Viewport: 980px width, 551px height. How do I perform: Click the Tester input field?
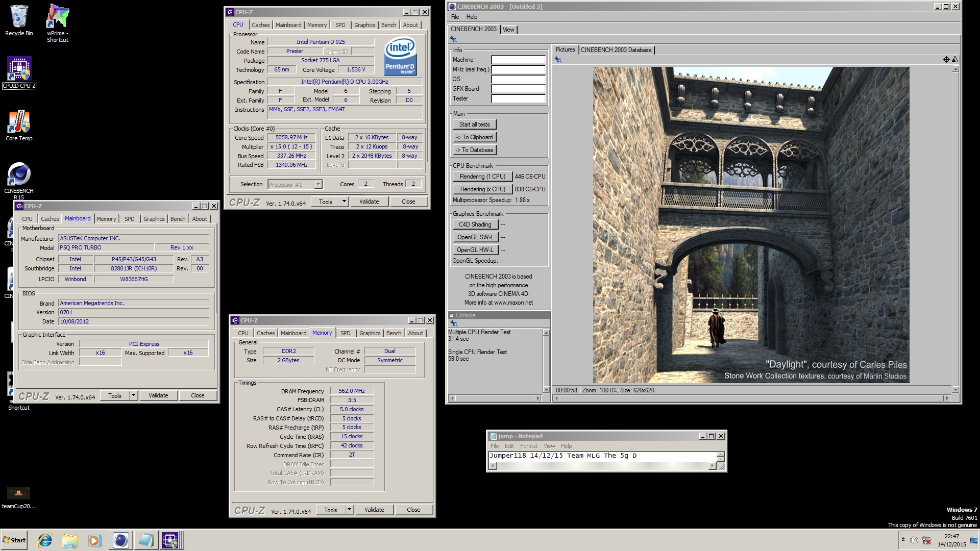point(518,98)
